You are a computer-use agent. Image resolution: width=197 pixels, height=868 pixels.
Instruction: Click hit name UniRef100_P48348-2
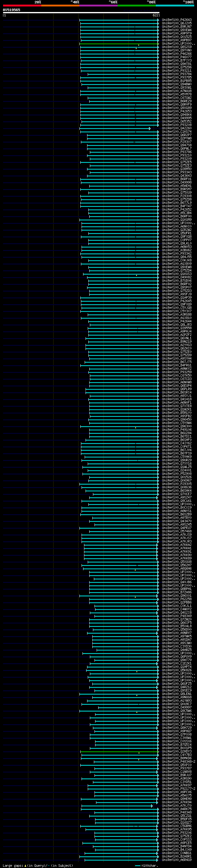click(x=179, y=761)
